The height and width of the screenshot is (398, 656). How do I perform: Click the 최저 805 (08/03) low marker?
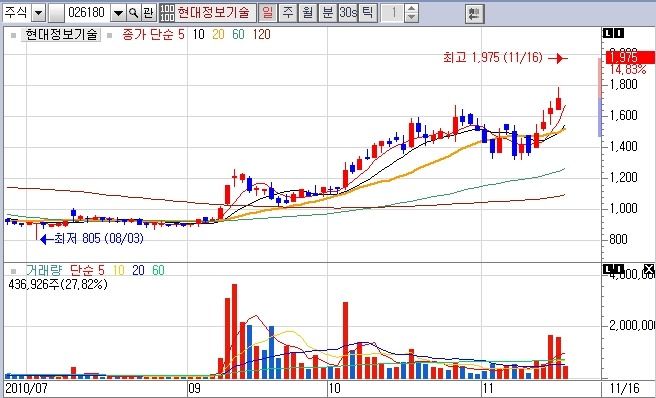coord(92,239)
